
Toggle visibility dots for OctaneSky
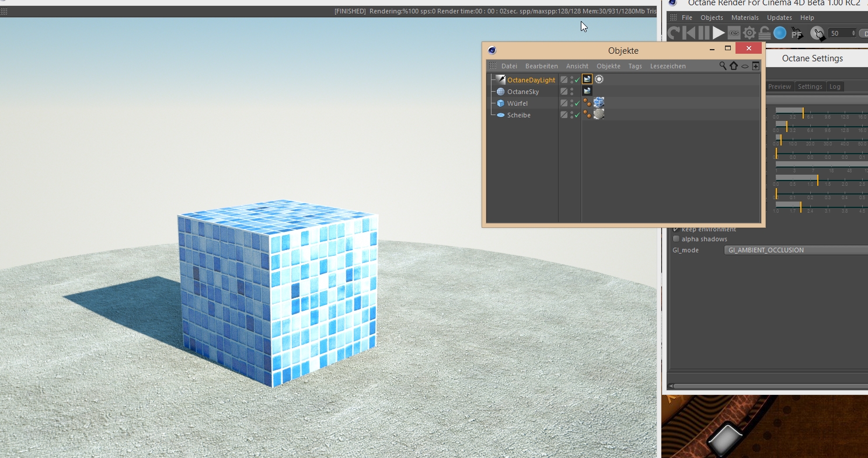click(571, 92)
